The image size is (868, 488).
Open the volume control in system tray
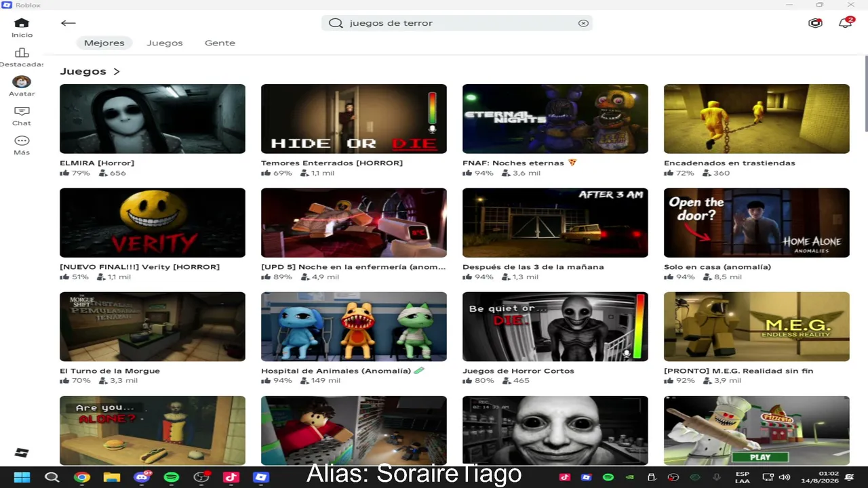pos(785,477)
